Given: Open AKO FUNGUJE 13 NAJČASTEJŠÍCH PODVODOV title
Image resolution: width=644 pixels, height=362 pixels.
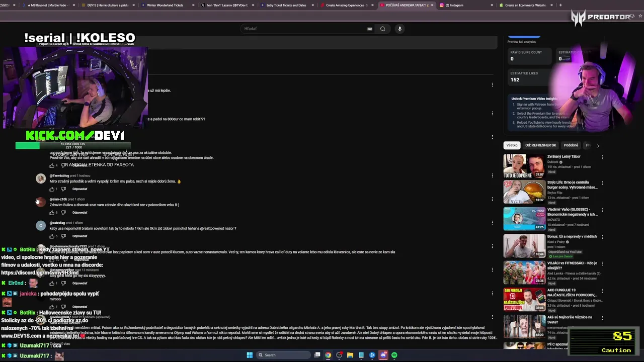Looking at the screenshot, I should [573, 293].
